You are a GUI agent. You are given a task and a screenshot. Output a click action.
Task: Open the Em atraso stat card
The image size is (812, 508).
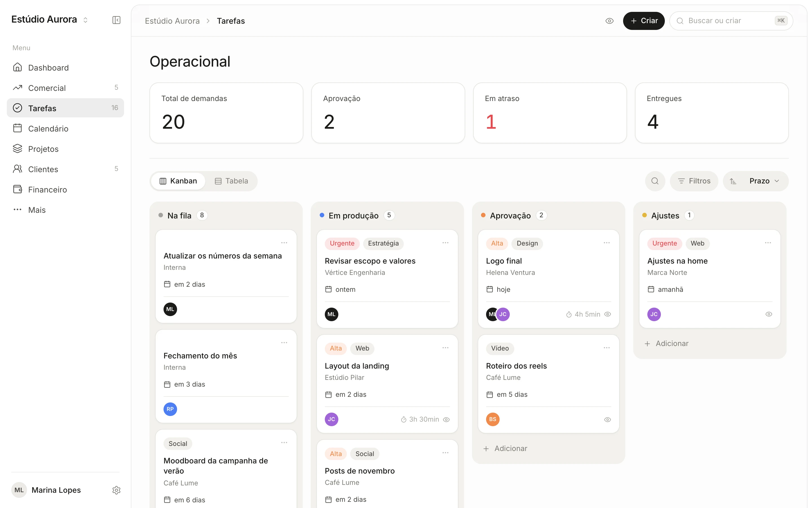(550, 113)
